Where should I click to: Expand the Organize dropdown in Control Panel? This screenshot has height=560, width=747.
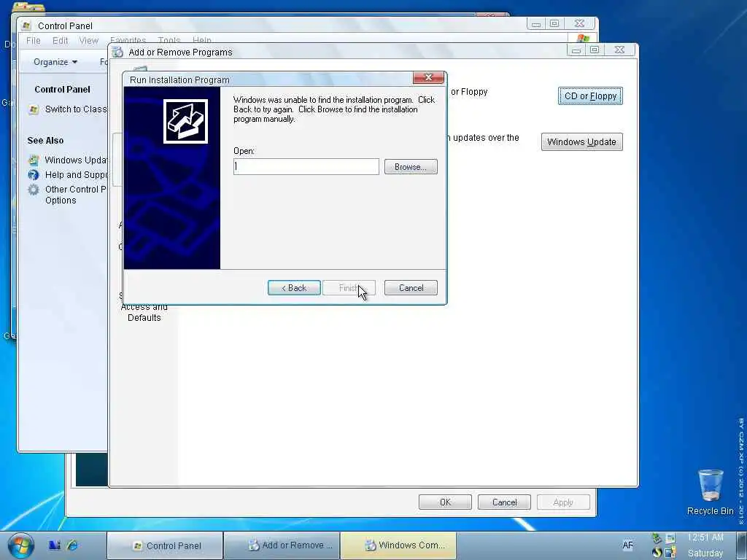55,62
